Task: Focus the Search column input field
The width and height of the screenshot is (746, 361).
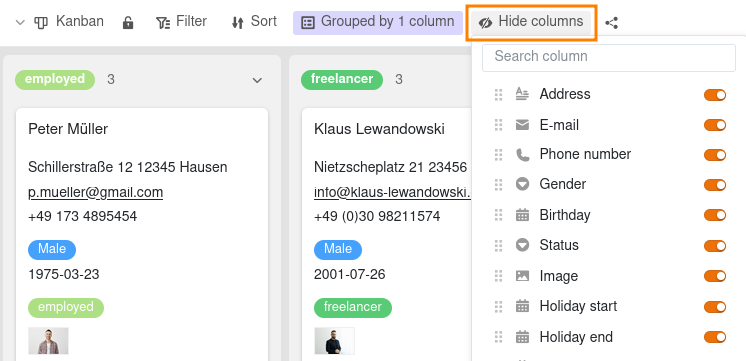Action: point(609,58)
